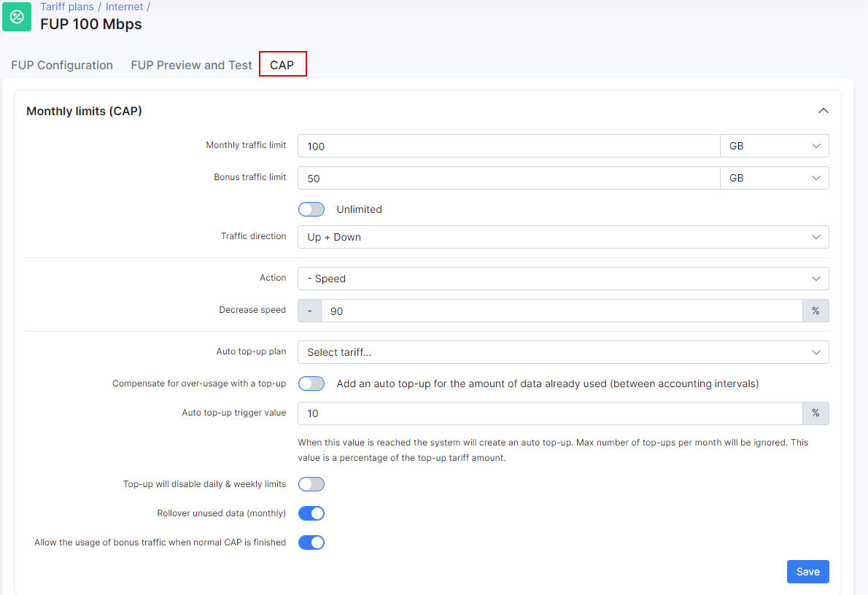Switch to FUP Preview and Test tab
The image size is (868, 595).
pyautogui.click(x=191, y=66)
